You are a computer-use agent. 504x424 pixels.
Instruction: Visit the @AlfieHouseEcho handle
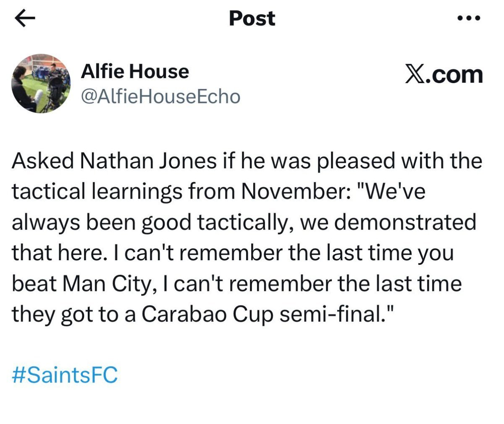coord(160,96)
